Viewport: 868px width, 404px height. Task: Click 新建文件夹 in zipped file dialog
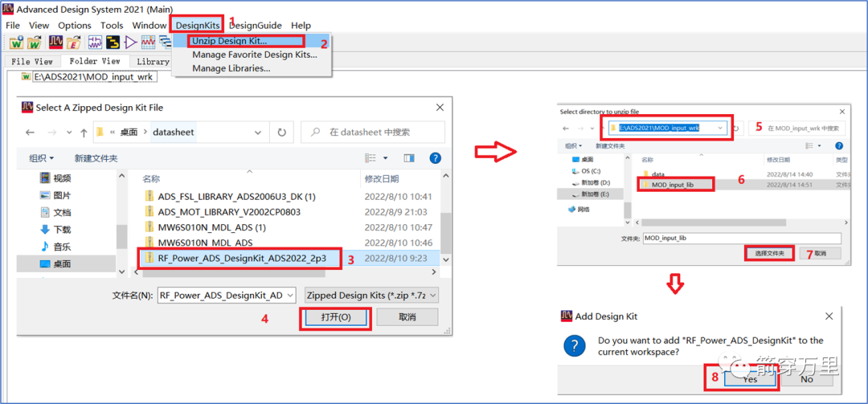(x=96, y=158)
